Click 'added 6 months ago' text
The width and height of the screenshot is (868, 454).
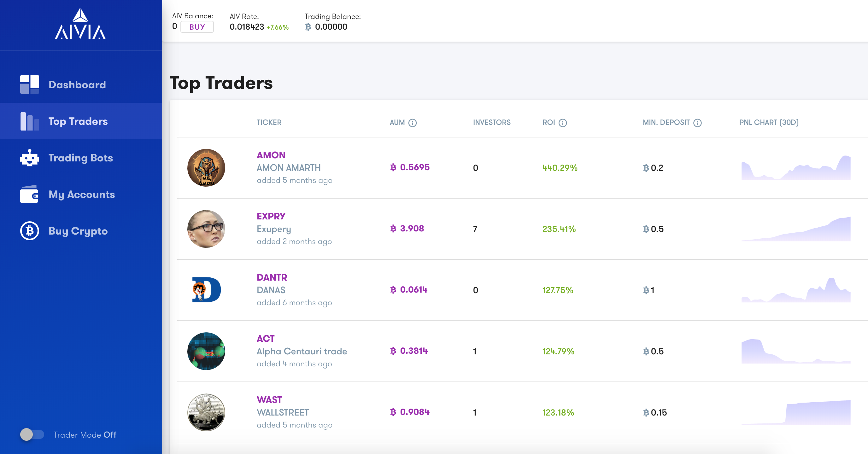point(294,303)
